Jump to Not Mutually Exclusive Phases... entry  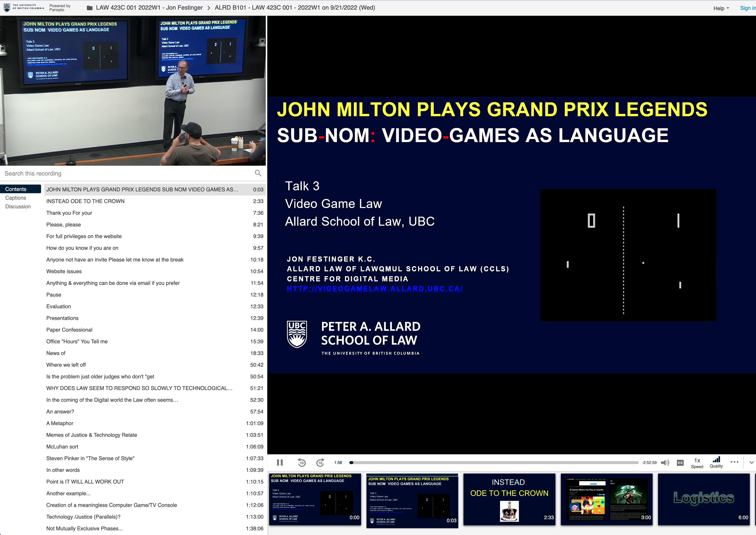tap(155, 528)
